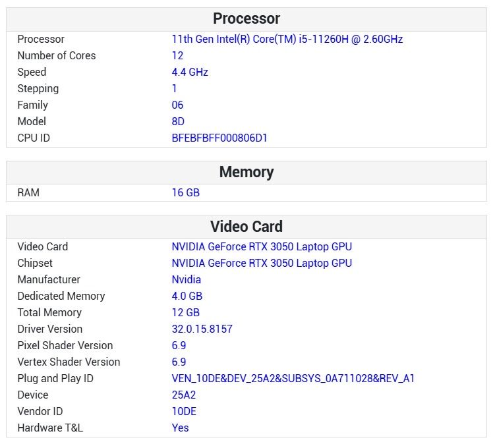Select the 16 GB RAM value
The width and height of the screenshot is (495, 448).
coord(185,193)
